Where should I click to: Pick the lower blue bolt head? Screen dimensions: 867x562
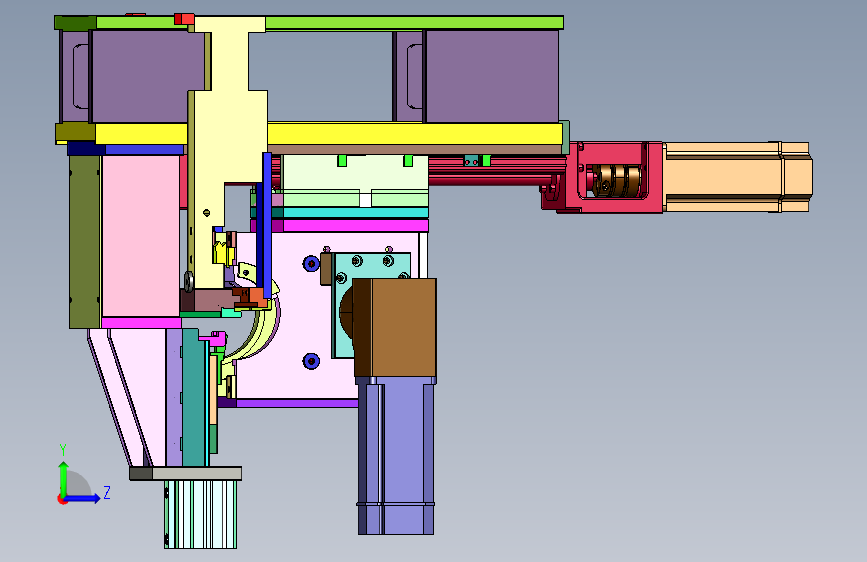[x=311, y=361]
